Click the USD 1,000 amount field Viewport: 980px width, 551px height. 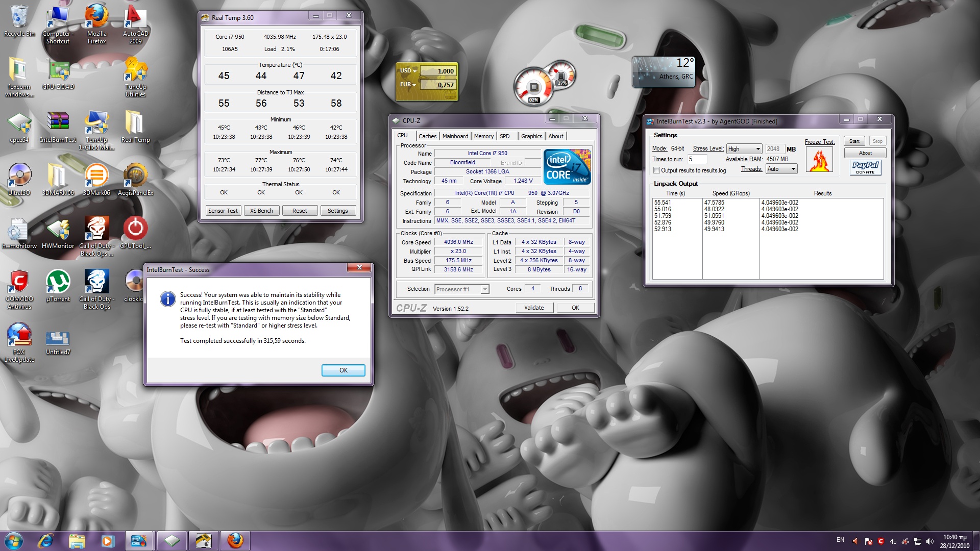438,71
